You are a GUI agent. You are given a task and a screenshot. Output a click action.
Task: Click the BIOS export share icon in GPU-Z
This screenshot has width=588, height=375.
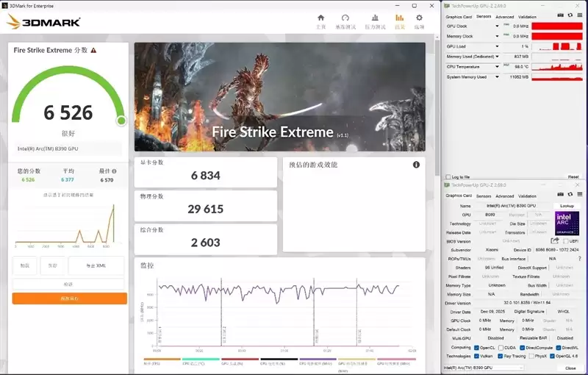point(555,240)
